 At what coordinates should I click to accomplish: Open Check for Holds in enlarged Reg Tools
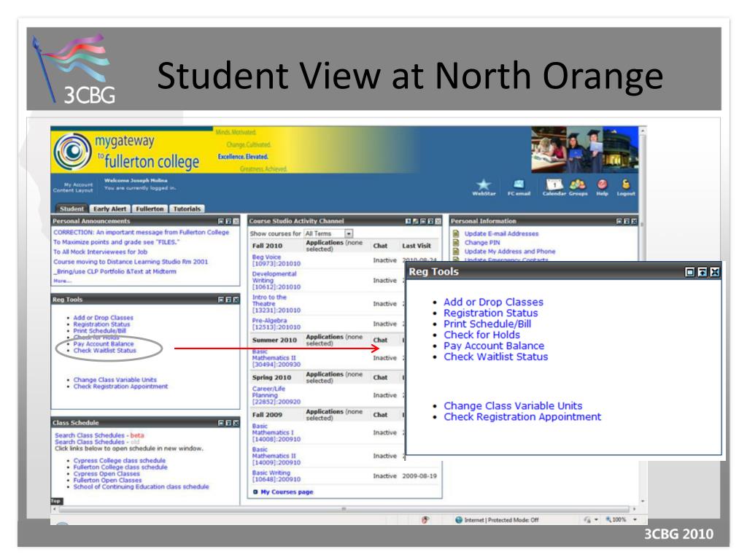point(481,335)
